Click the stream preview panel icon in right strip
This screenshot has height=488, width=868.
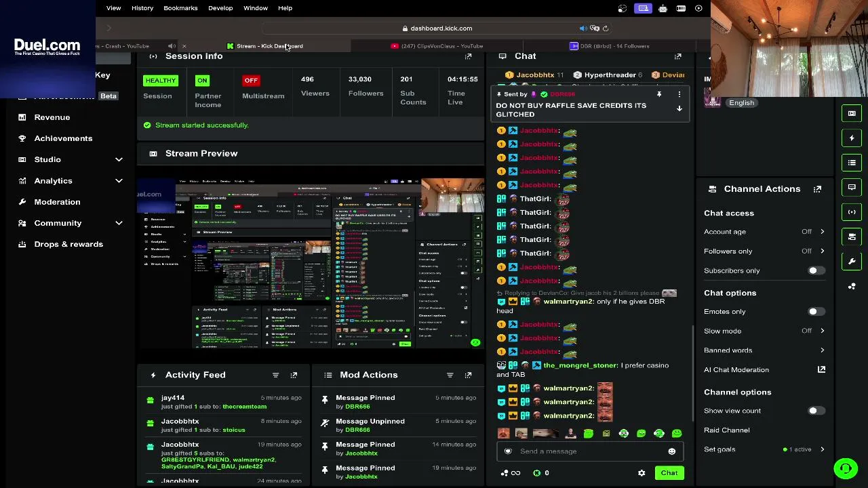coord(852,113)
